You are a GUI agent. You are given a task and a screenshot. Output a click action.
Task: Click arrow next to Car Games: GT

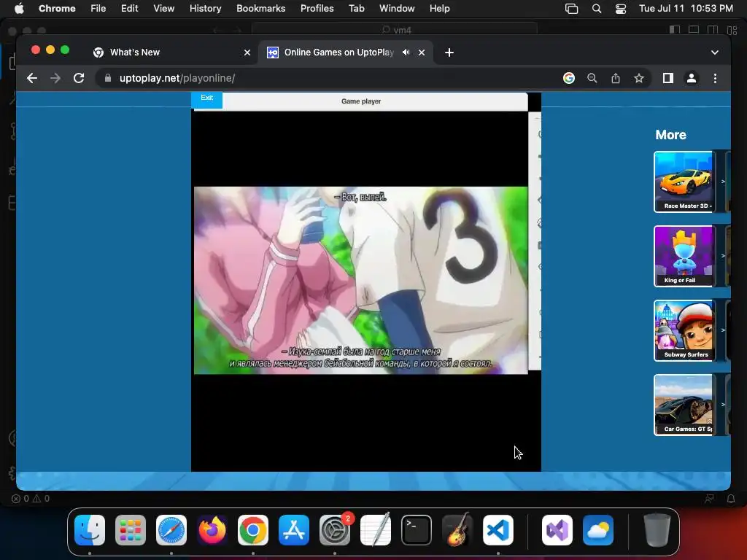tap(723, 404)
